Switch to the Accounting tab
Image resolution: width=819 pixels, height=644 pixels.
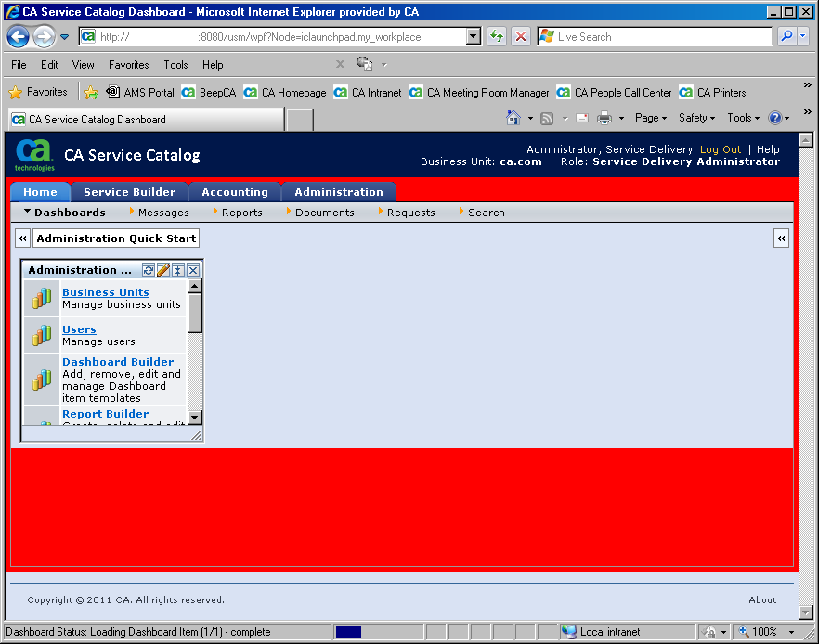[x=235, y=192]
